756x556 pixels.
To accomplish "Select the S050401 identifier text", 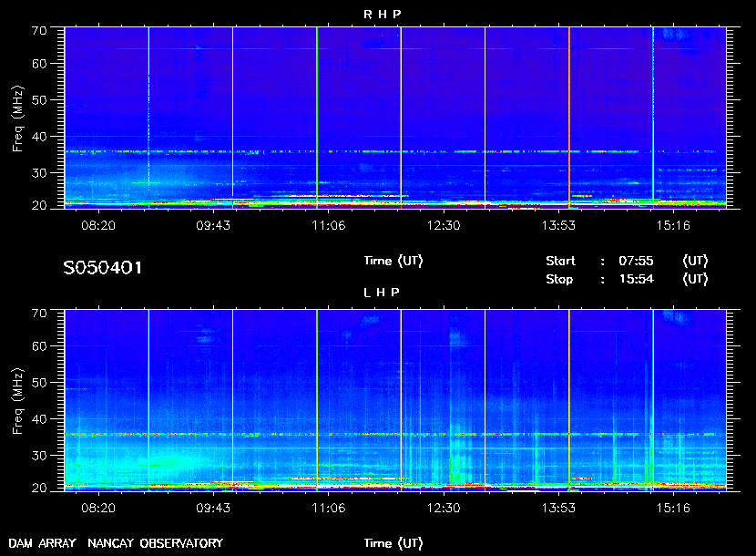I will click(103, 268).
